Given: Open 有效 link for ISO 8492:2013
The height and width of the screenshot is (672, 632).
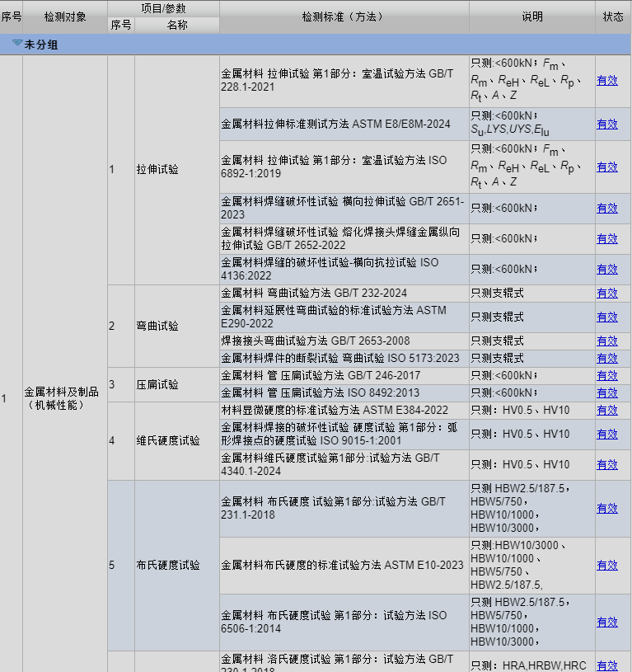Looking at the screenshot, I should (607, 393).
